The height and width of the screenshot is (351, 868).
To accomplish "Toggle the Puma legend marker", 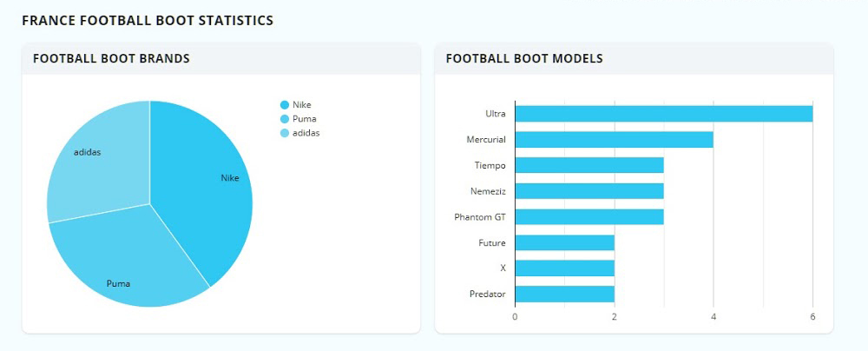I will click(285, 119).
